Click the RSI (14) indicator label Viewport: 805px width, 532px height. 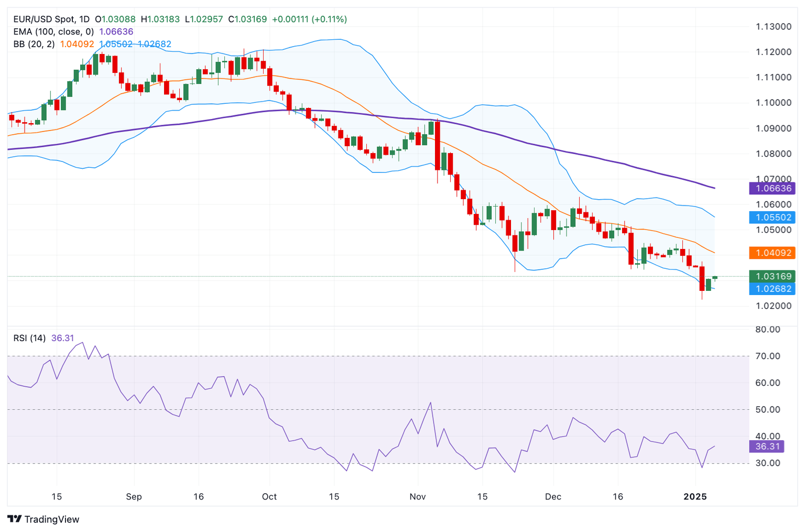[x=29, y=338]
